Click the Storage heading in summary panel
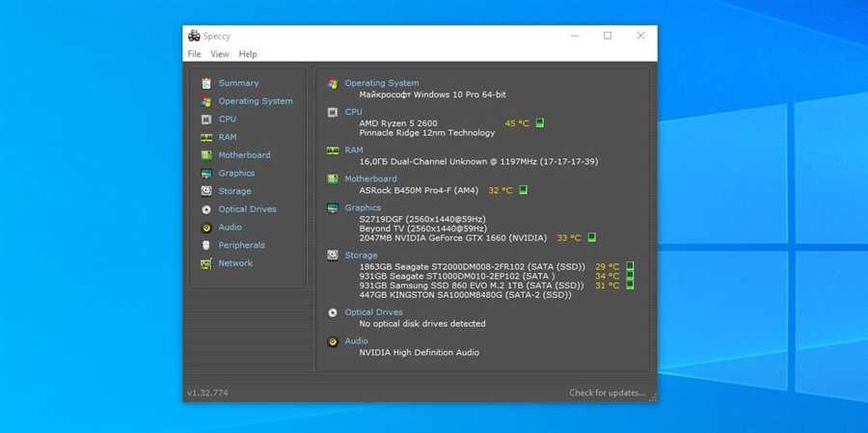The width and height of the screenshot is (868, 433). [x=361, y=256]
